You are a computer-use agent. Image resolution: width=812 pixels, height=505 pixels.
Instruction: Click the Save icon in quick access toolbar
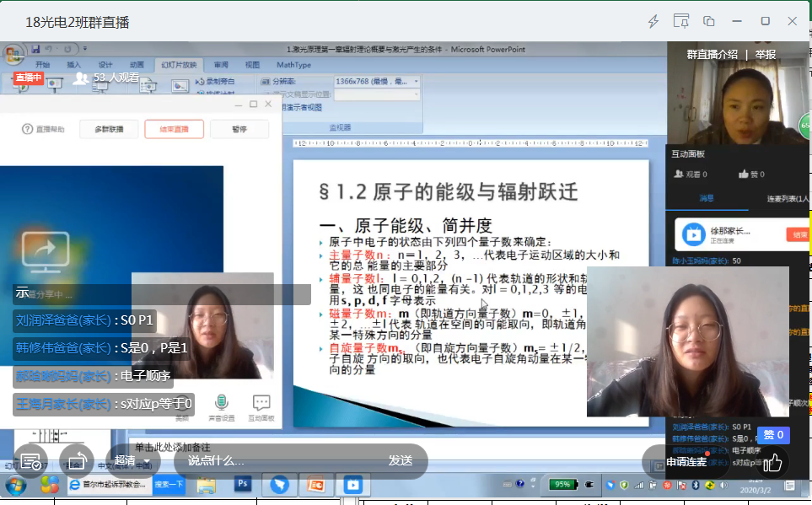35,49
